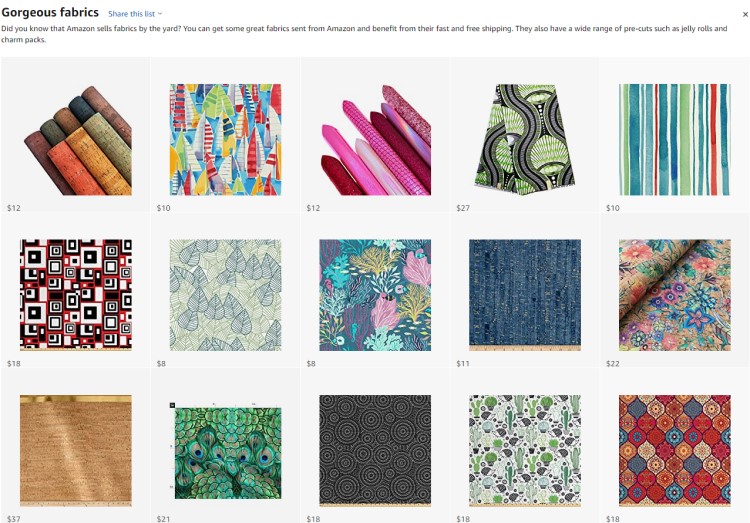
Task: Open the Share this list dropdown
Action: (x=135, y=14)
